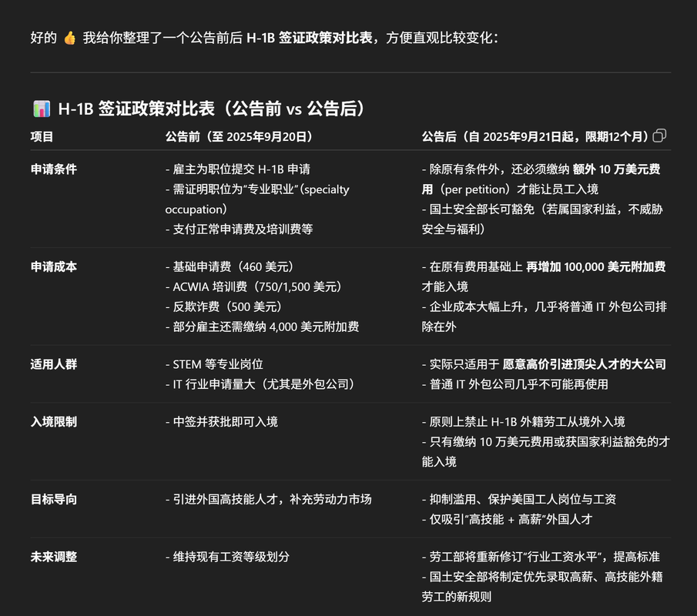Click text "中签并获批即可入境"

[226, 422]
